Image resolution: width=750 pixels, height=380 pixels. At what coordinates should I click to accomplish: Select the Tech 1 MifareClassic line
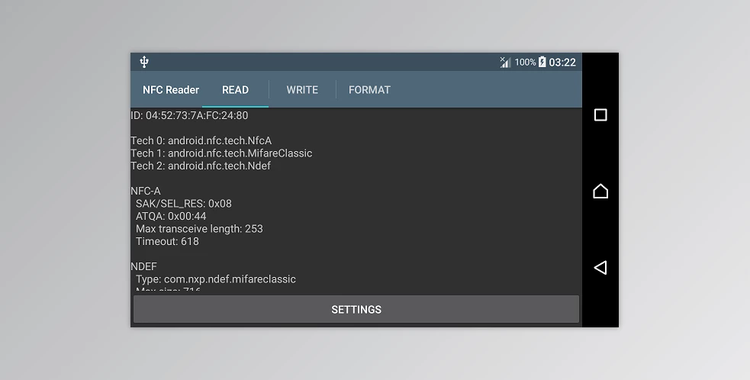tap(221, 153)
